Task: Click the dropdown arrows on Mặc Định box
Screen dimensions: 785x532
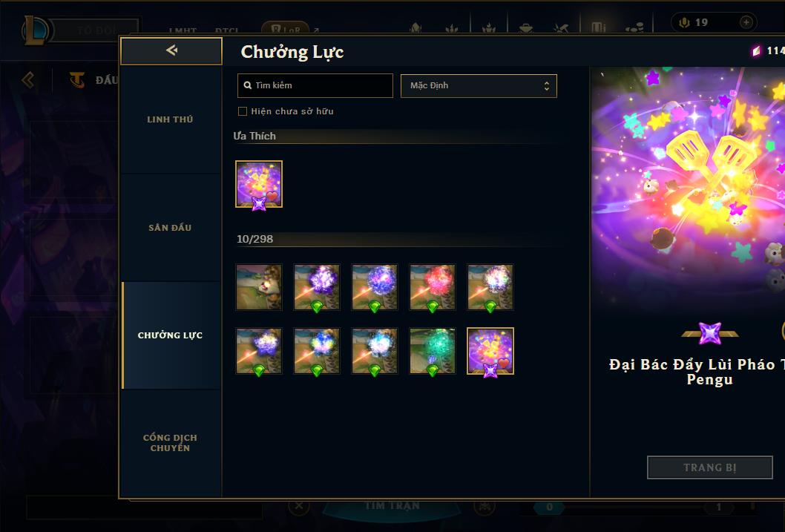Action: [547, 85]
